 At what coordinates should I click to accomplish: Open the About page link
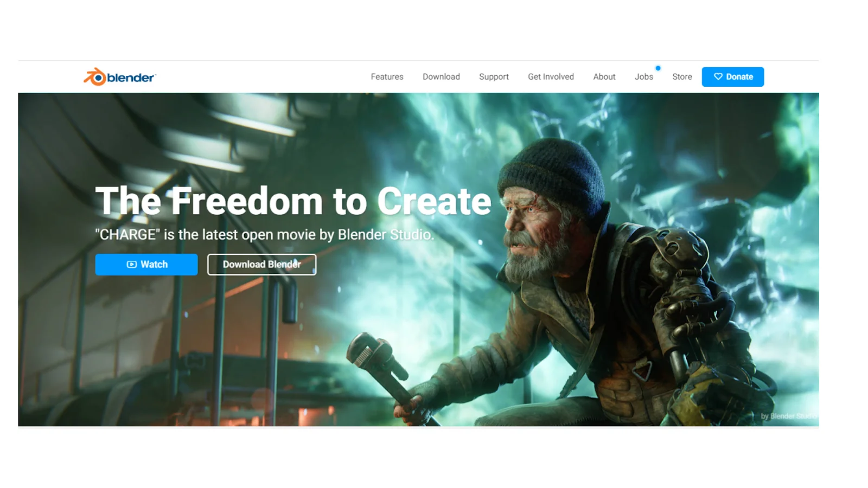[604, 77]
